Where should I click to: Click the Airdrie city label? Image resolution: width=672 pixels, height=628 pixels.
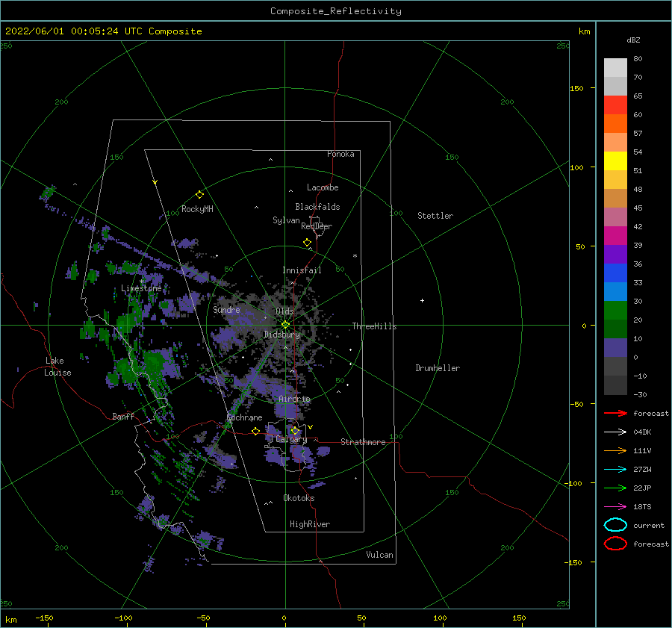point(294,399)
